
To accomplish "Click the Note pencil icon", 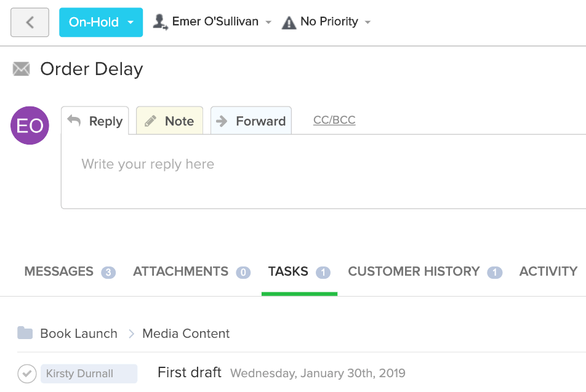I will (150, 121).
